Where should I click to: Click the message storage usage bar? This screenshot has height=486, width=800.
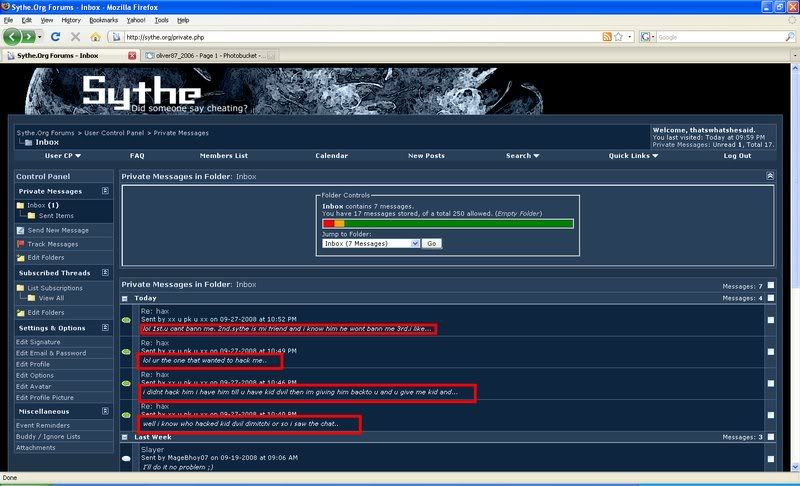point(447,223)
